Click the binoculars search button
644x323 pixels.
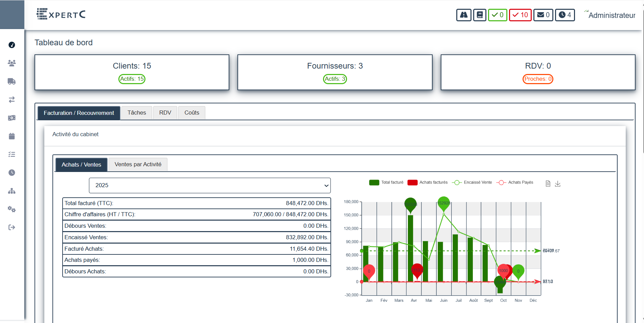point(463,15)
